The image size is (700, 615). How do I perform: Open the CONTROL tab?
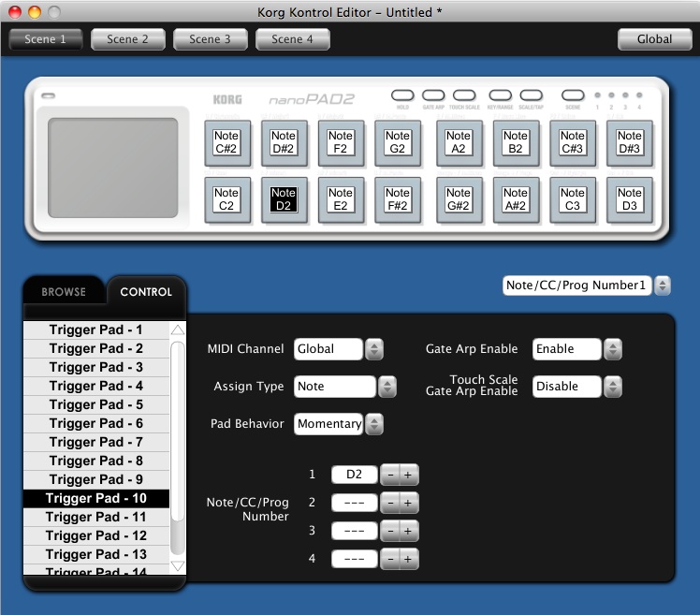click(x=146, y=292)
